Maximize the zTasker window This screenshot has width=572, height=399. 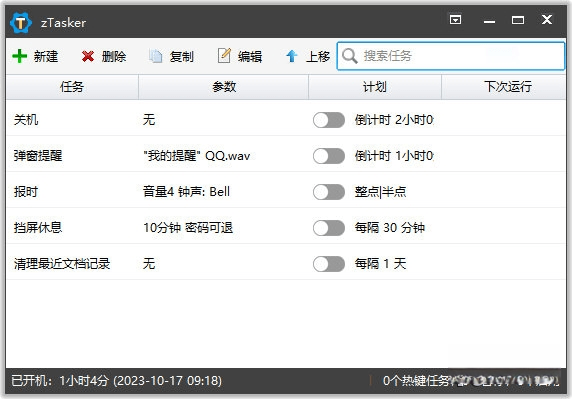pyautogui.click(x=518, y=20)
